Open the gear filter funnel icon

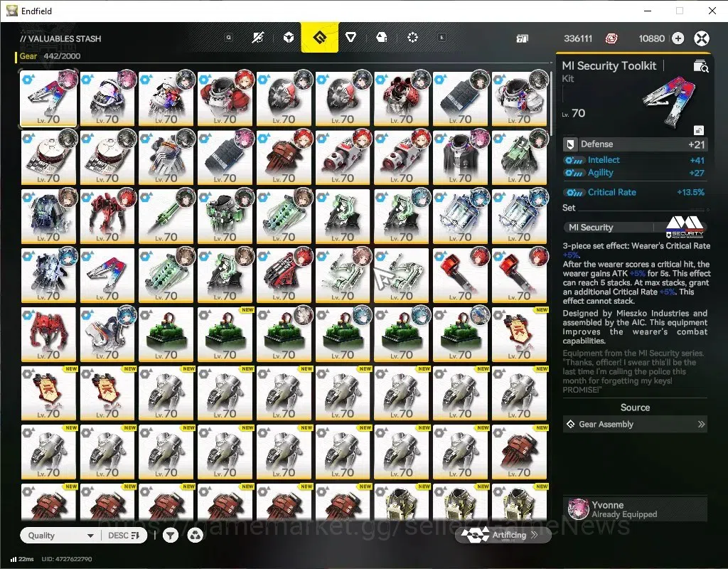pos(171,536)
